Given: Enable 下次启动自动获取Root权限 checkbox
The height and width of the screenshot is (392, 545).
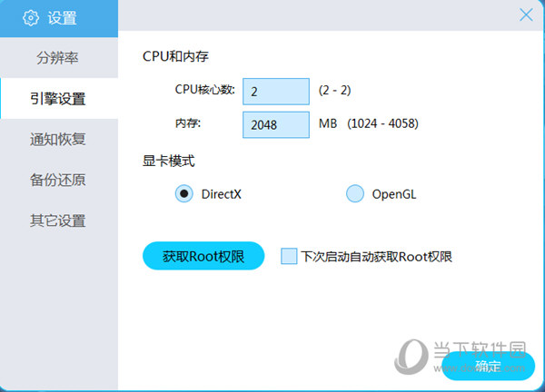Looking at the screenshot, I should [289, 256].
